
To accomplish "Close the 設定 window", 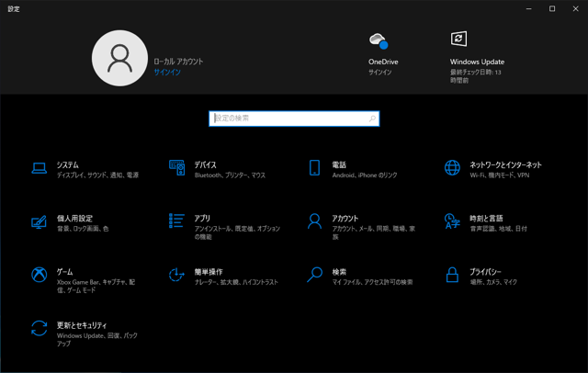I will (576, 8).
